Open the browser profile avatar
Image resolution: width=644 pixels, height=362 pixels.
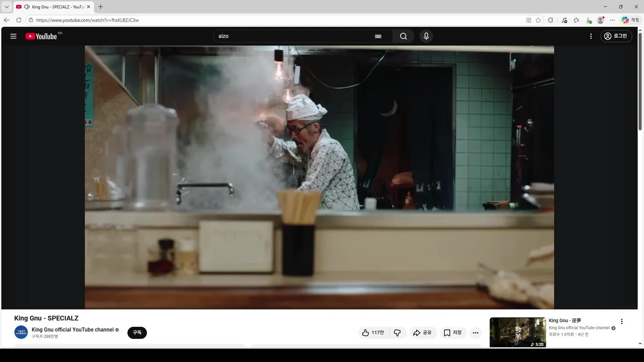[600, 20]
